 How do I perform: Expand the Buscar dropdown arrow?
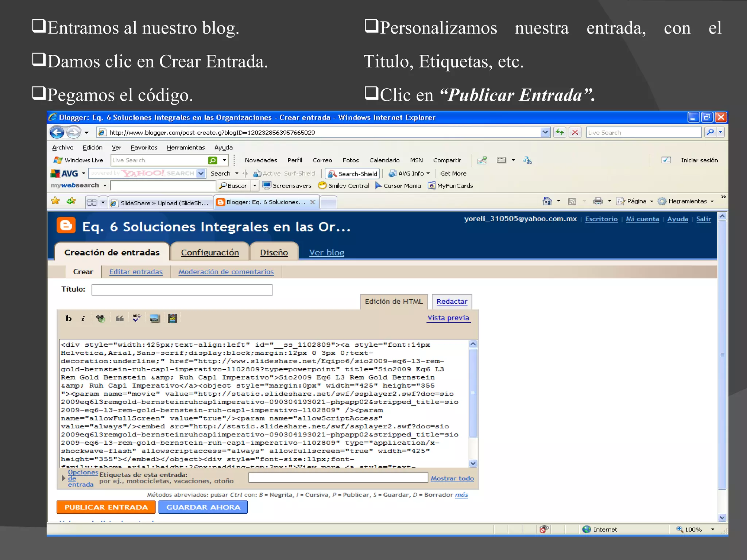pos(255,186)
